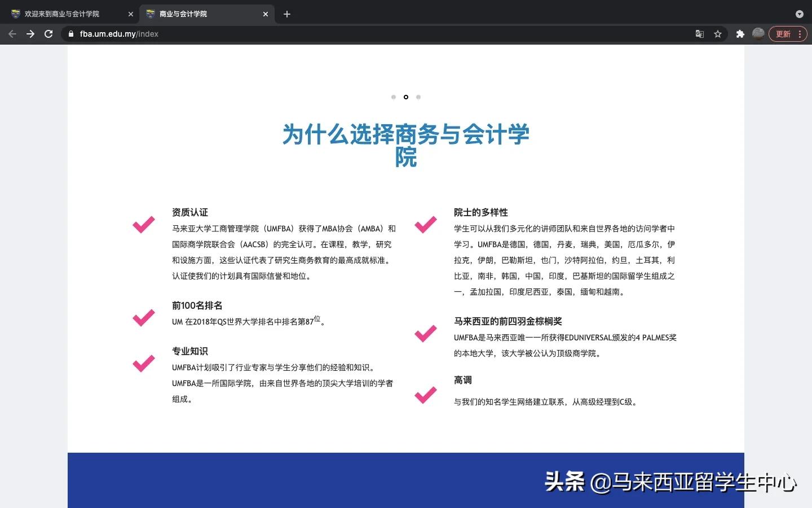Click the checkmark beside 专业知识

click(144, 364)
